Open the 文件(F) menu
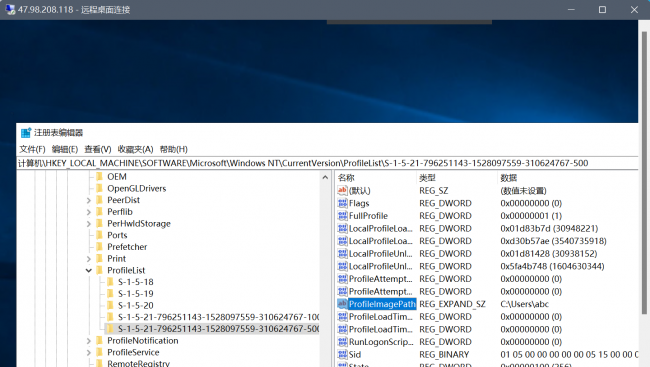Screen dimensions: 650x367 pyautogui.click(x=32, y=149)
